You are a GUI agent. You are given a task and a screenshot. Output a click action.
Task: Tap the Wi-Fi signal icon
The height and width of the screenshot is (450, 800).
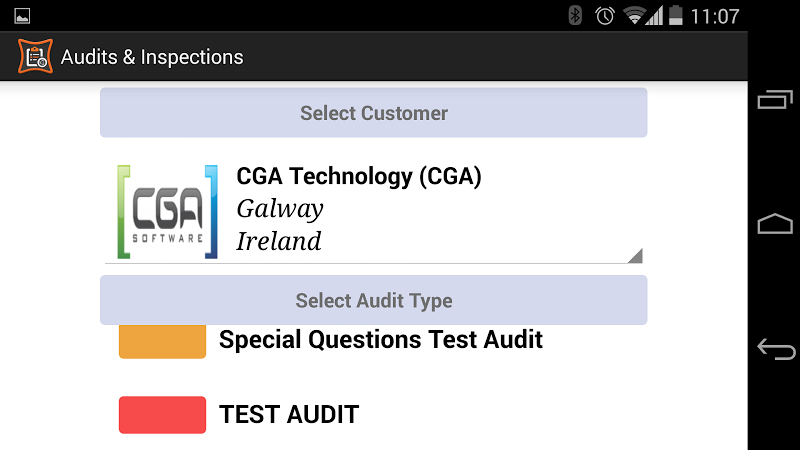[634, 16]
